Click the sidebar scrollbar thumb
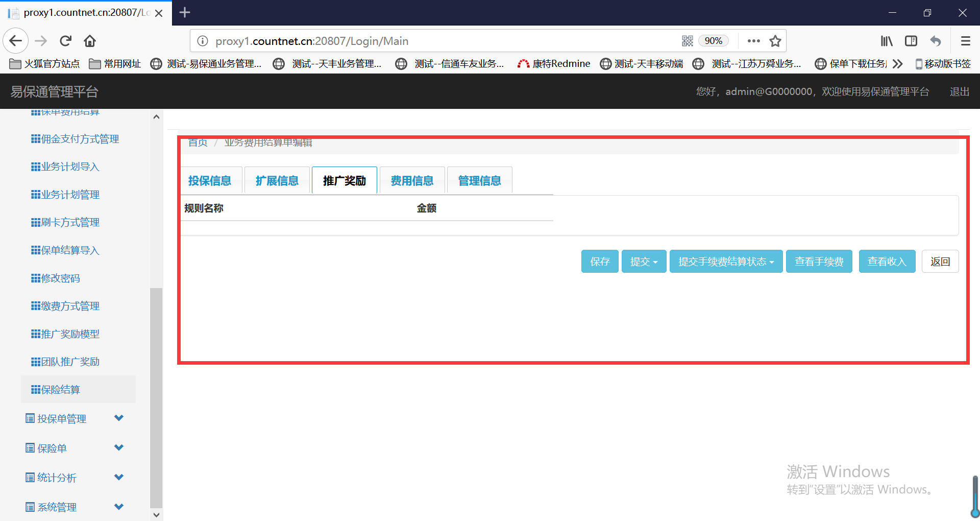The height and width of the screenshot is (521, 980). coord(156,397)
